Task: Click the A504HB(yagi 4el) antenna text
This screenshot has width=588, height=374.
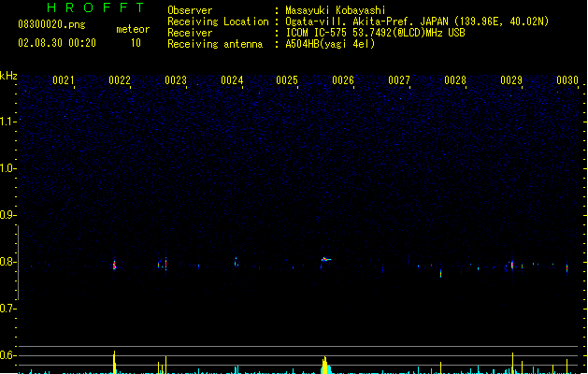Action: 330,44
